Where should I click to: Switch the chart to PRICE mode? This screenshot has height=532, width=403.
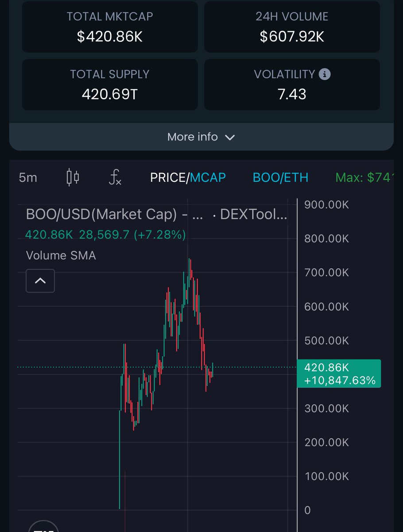click(167, 178)
